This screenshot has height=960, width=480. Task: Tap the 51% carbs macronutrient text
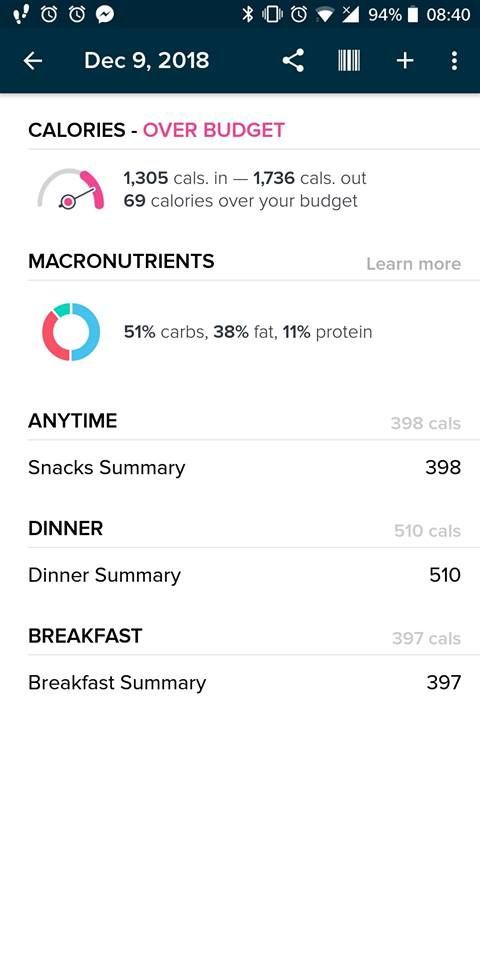pyautogui.click(x=164, y=332)
